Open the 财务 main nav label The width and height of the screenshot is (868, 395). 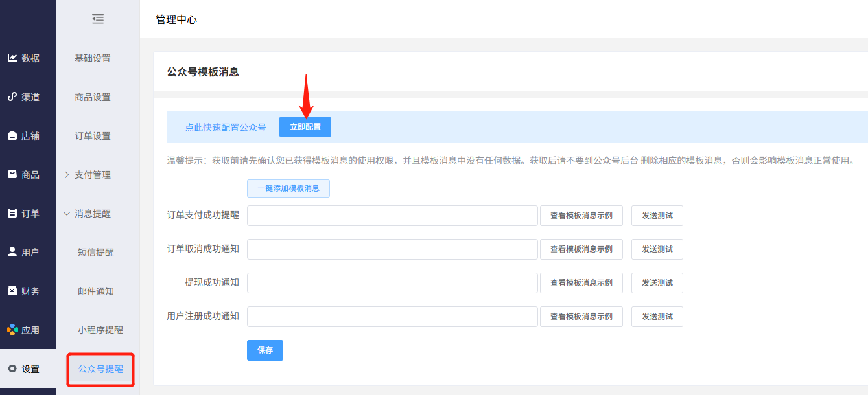(x=30, y=291)
